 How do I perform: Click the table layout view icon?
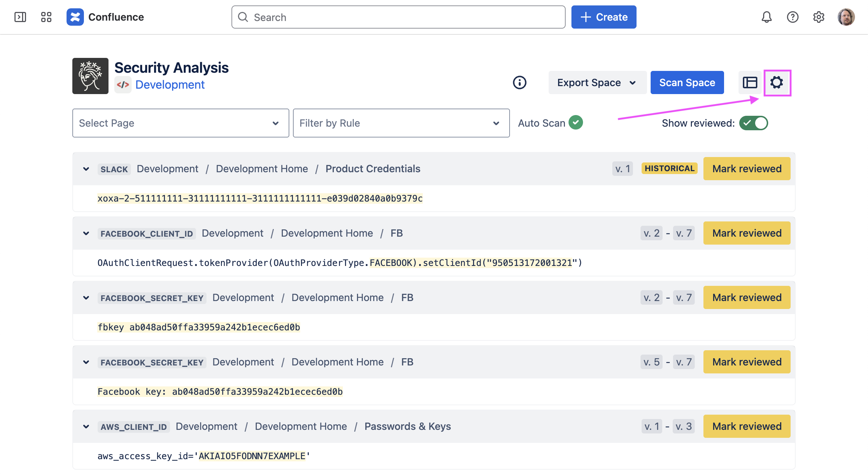750,82
